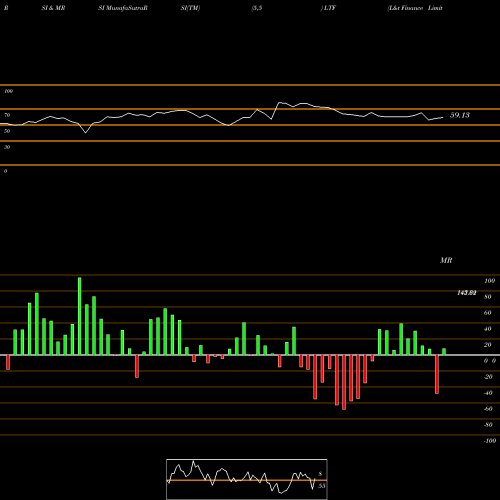Click the "L&t Finance Limit" title text
The width and height of the screenshot is (500, 500).
(415, 8)
